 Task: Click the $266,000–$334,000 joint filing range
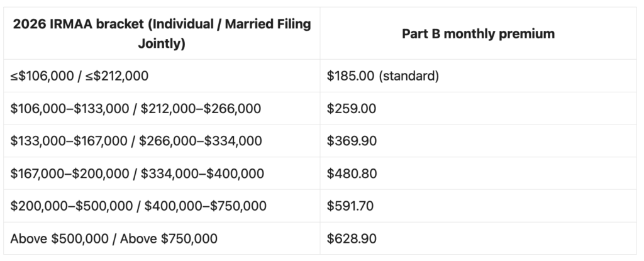click(x=201, y=141)
